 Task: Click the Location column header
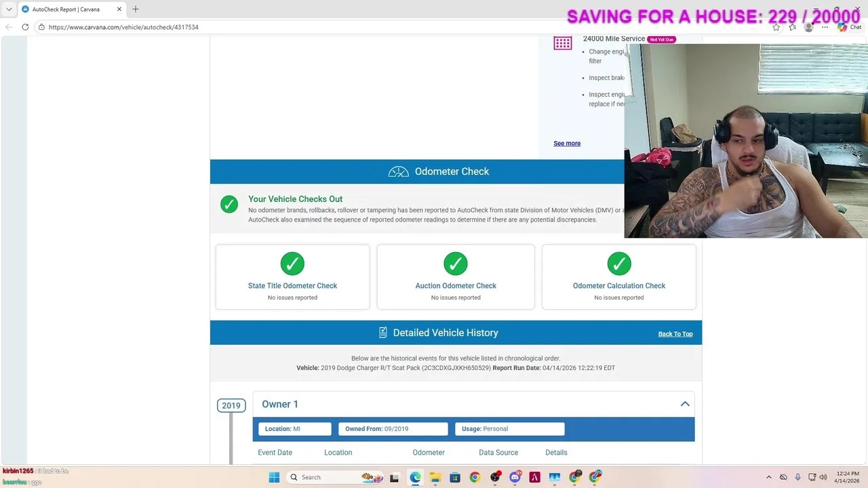tap(338, 453)
